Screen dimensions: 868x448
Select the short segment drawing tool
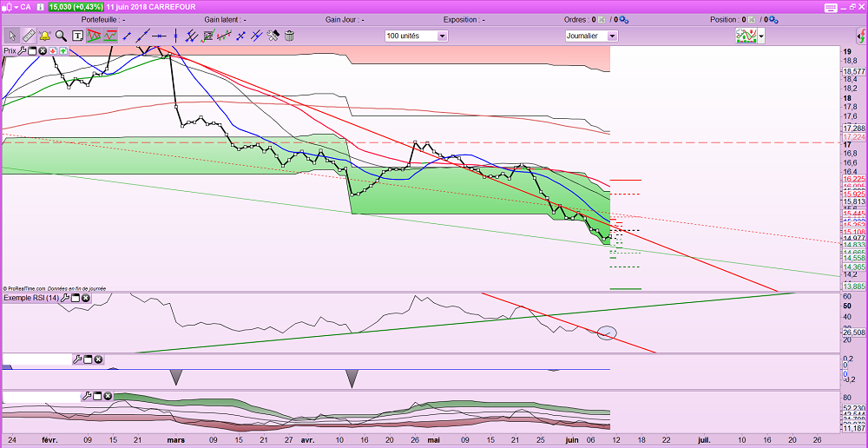coord(128,36)
